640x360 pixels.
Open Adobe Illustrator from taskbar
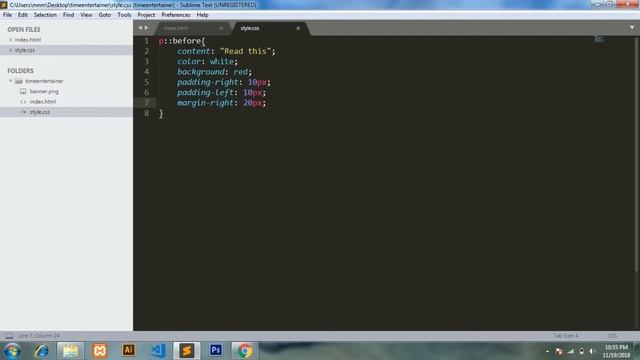pos(129,350)
